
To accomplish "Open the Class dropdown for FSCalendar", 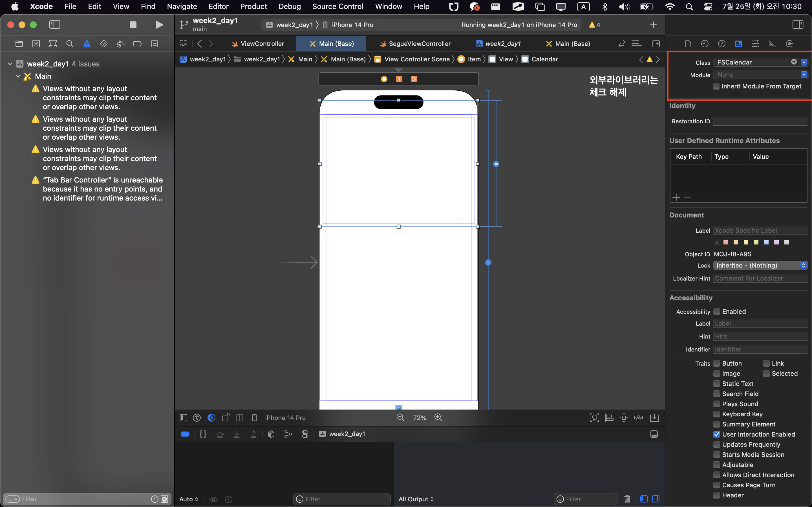I will [x=804, y=62].
